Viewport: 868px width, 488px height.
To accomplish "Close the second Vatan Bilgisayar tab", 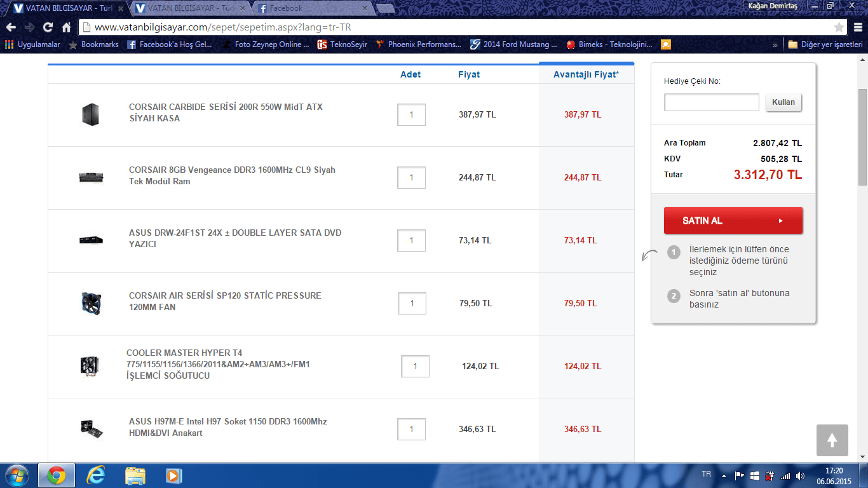I will [243, 8].
